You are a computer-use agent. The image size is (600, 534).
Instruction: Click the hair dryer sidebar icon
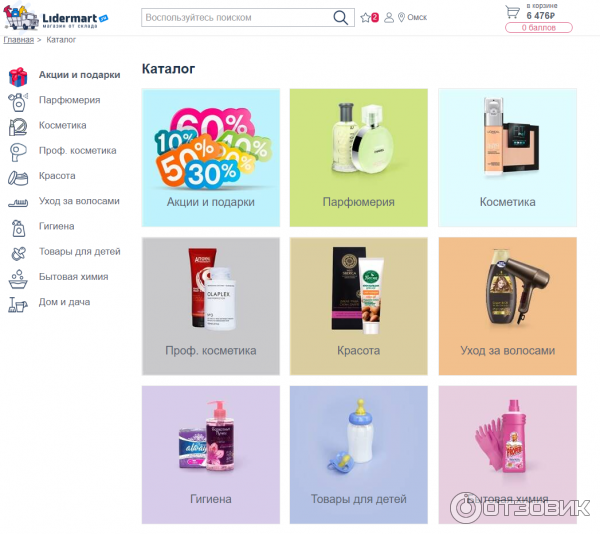click(18, 152)
